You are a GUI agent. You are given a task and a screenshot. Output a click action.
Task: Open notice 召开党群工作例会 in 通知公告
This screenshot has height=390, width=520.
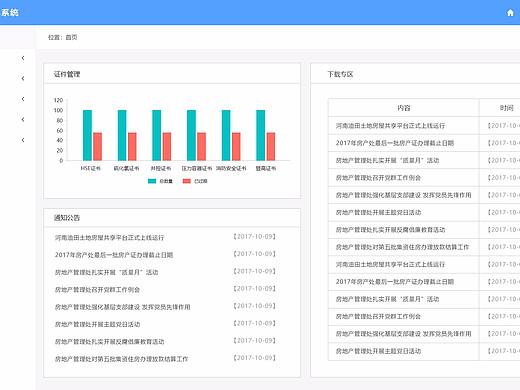[97, 290]
